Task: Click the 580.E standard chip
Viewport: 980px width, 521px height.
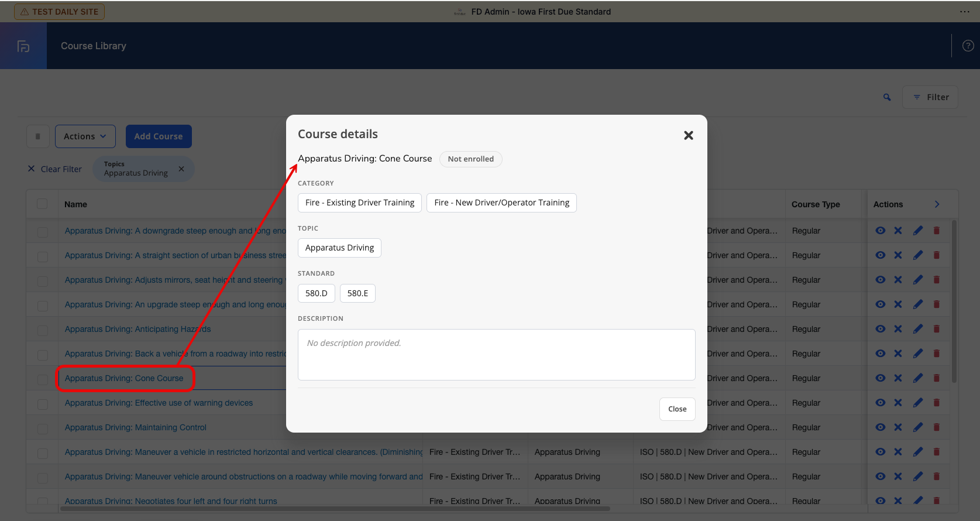Action: 357,293
